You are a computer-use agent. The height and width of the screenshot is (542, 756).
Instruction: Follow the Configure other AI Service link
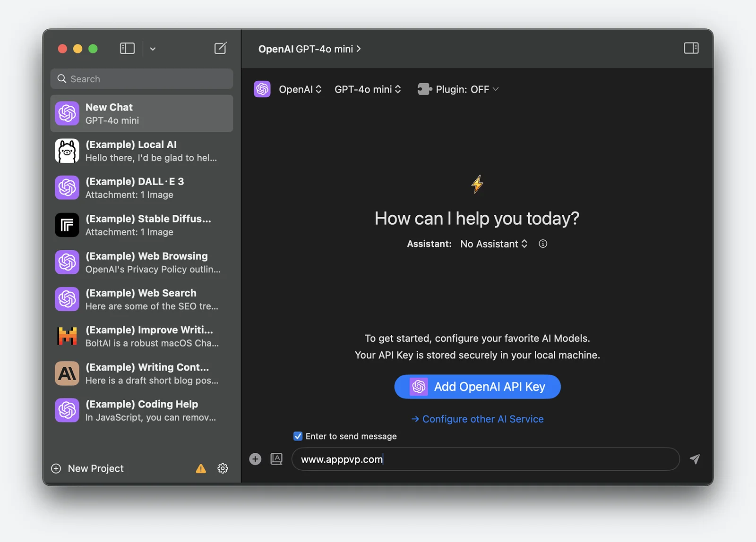(477, 419)
